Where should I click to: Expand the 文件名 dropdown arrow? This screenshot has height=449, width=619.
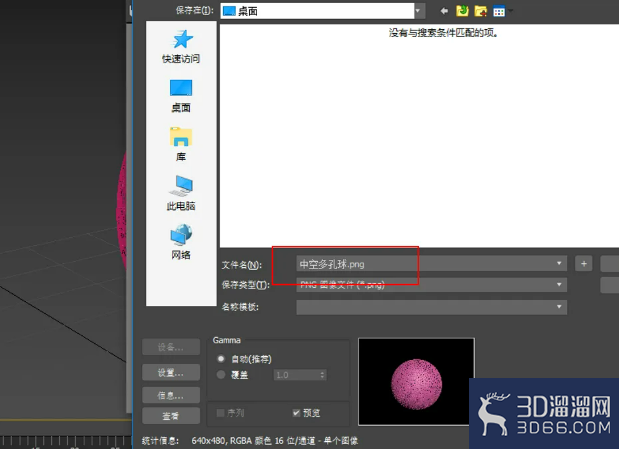[x=559, y=263]
